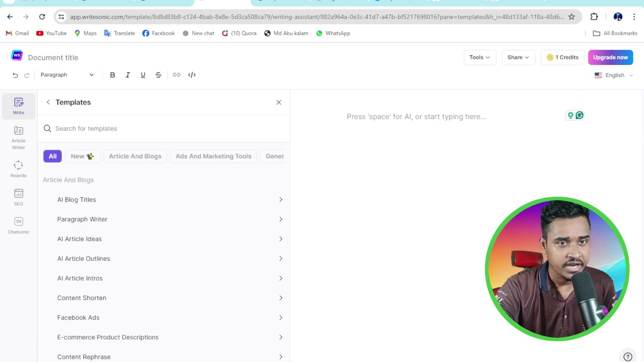Click the green lightbulb suggestion icon
The height and width of the screenshot is (362, 644).
tap(570, 115)
